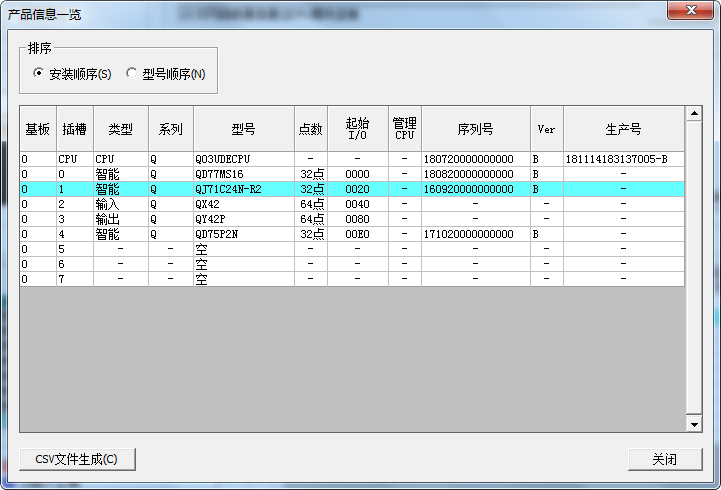Click the scrollbar down arrow

pyautogui.click(x=693, y=425)
